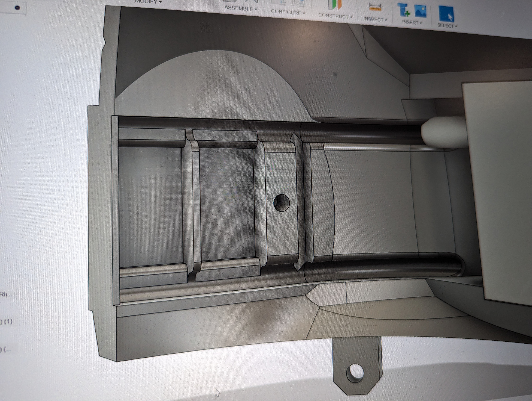
Task: Click the Insert fastener bolt icon
Action: (x=403, y=10)
